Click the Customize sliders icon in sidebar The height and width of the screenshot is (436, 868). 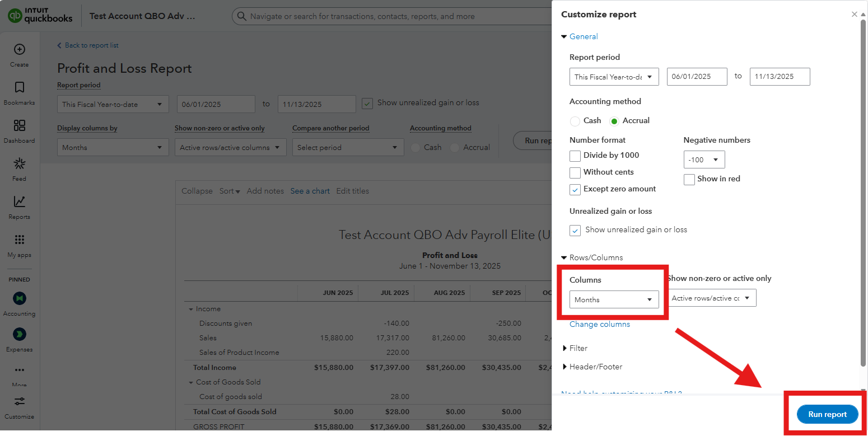coord(20,402)
